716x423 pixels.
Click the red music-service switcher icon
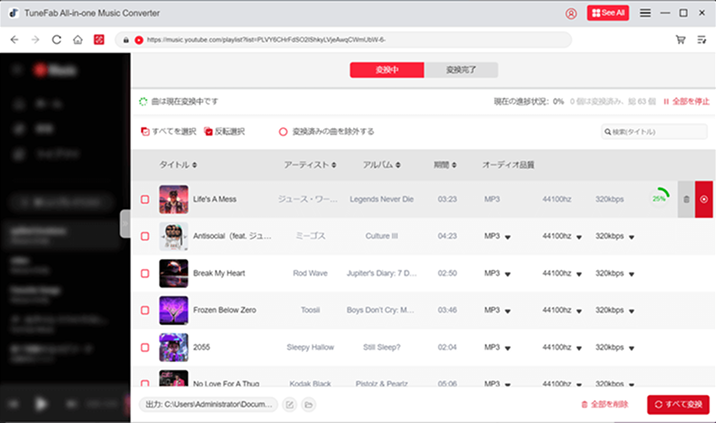point(99,40)
